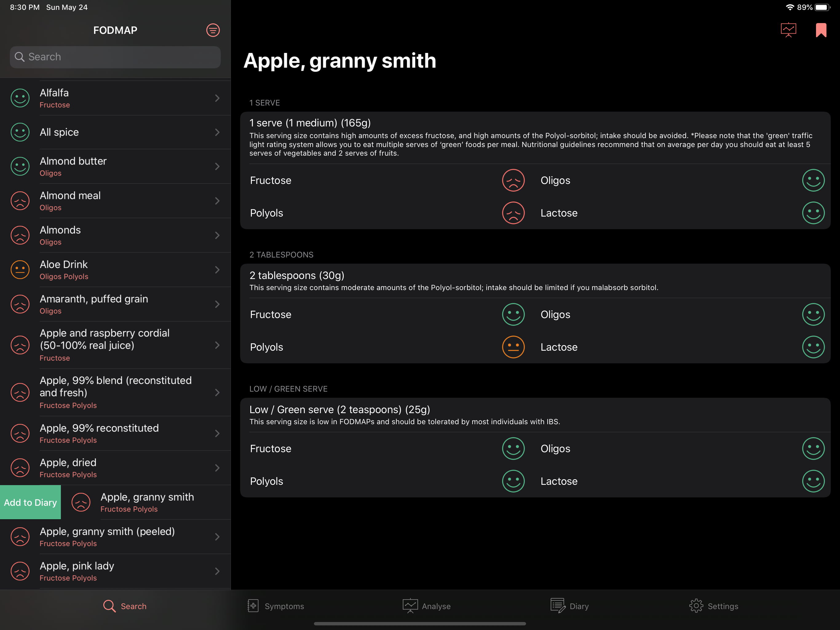Screen dimensions: 840x630
Task: Open Amaranth, puffed grain chevron
Action: [x=217, y=304]
